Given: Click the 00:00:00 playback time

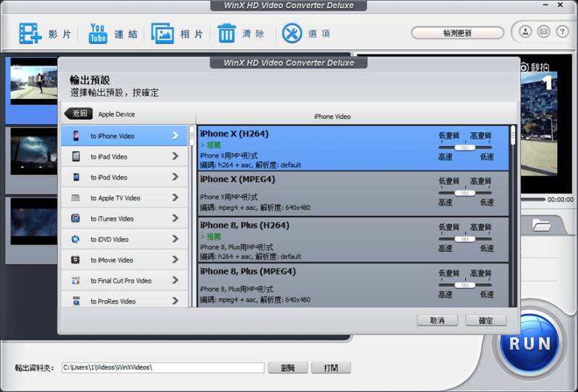Looking at the screenshot, I should (x=561, y=199).
